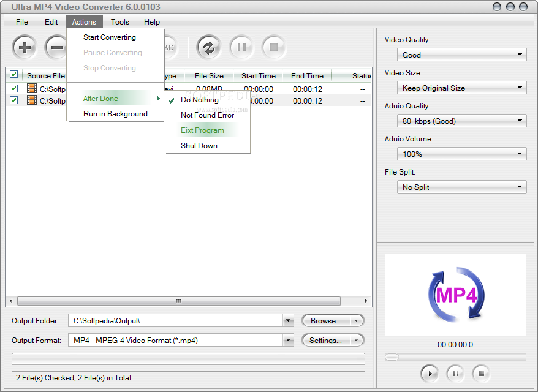Image resolution: width=538 pixels, height=392 pixels.
Task: Click the Pause toolbar button
Action: tap(241, 47)
